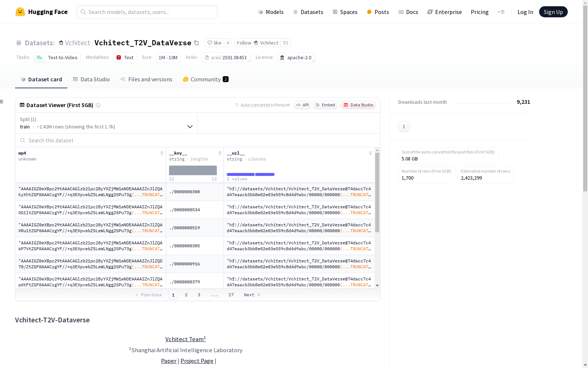Open the Vchitect Team link

coord(186,339)
